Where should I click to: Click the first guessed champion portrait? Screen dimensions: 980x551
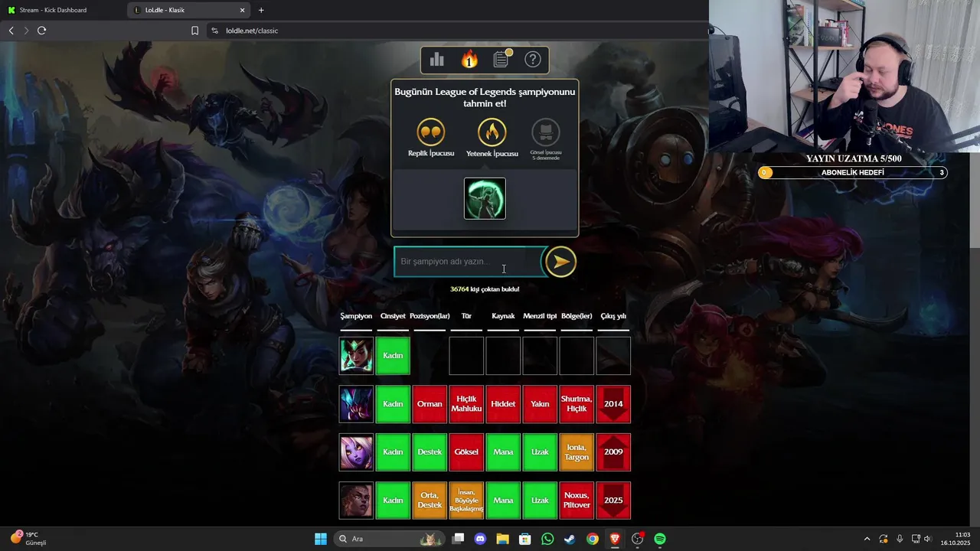point(356,356)
